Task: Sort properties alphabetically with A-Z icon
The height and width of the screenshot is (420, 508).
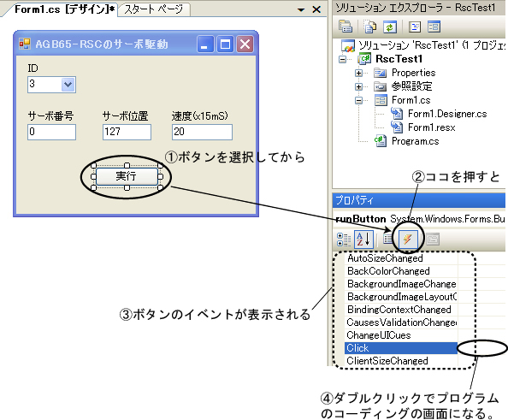Action: pyautogui.click(x=363, y=240)
